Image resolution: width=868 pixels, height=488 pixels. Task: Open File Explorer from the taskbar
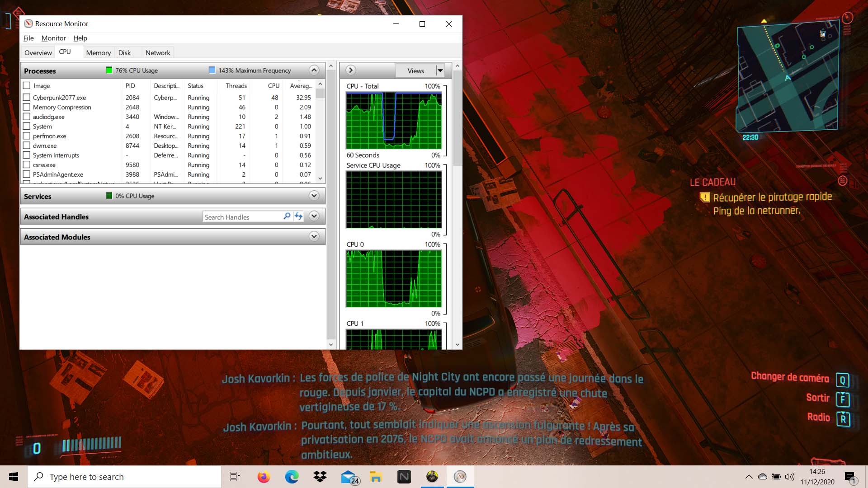pos(376,477)
